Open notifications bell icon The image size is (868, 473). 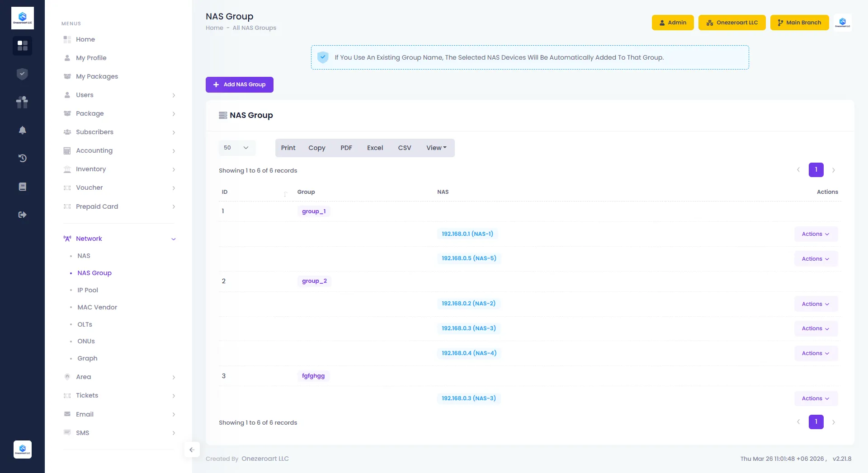22,130
